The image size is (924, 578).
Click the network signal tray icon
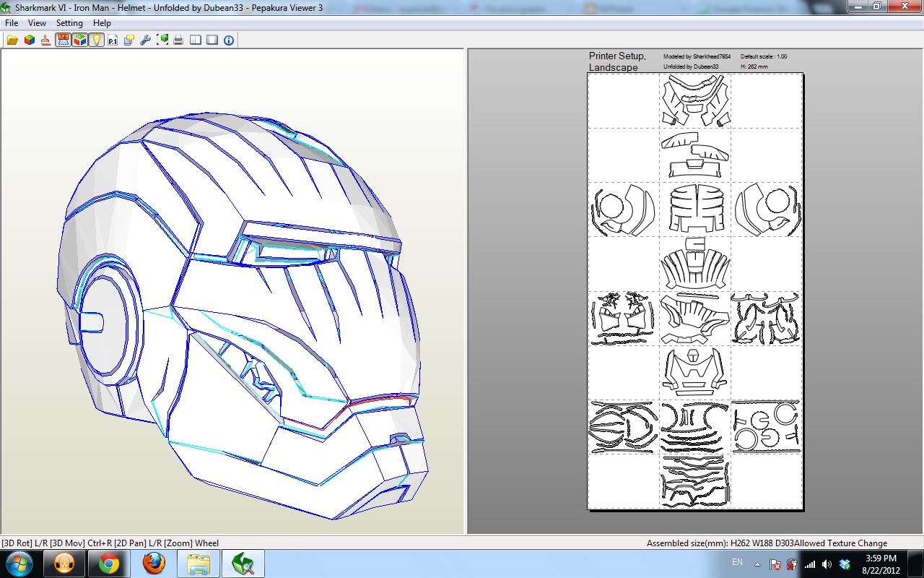point(810,564)
